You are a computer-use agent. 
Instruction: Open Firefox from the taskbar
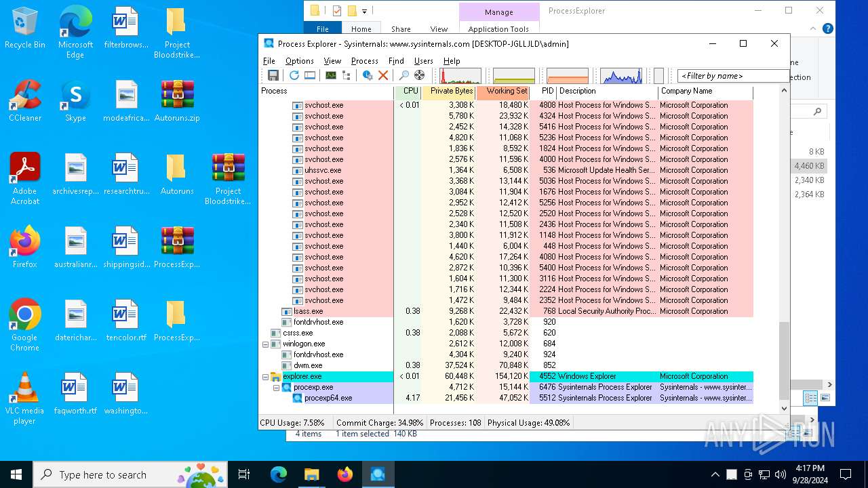pos(345,474)
